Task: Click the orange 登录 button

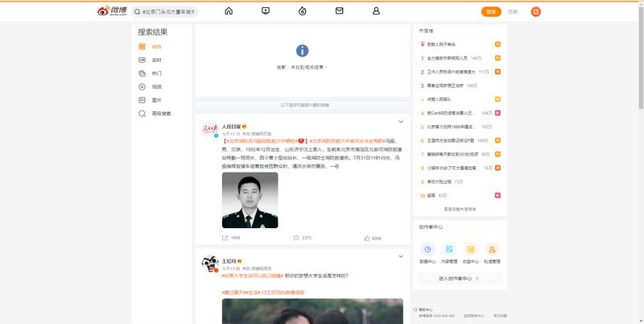Action: (x=490, y=11)
